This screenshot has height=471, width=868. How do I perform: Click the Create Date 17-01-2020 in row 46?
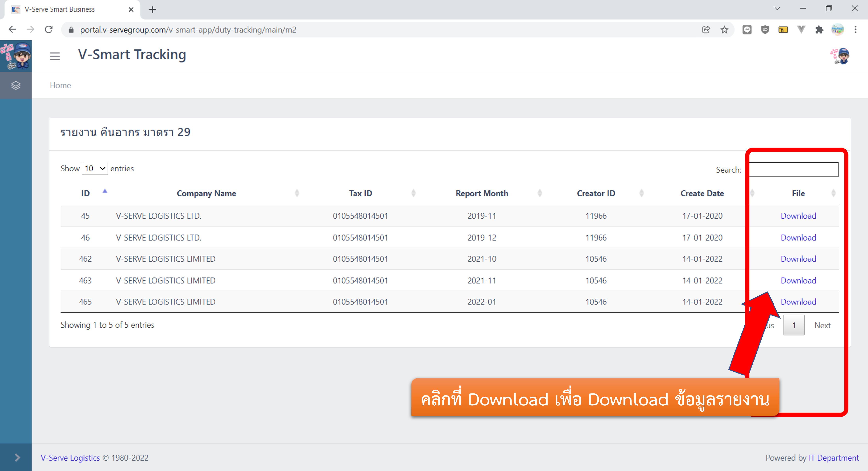pyautogui.click(x=702, y=237)
